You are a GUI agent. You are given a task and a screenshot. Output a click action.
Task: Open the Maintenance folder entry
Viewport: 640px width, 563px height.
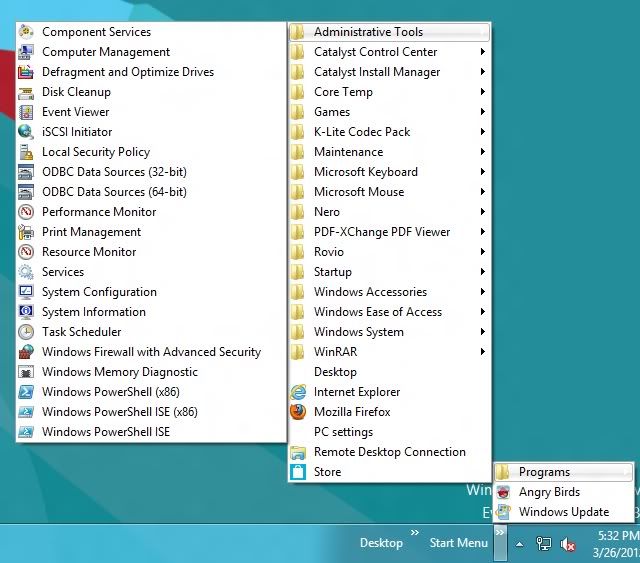click(389, 152)
